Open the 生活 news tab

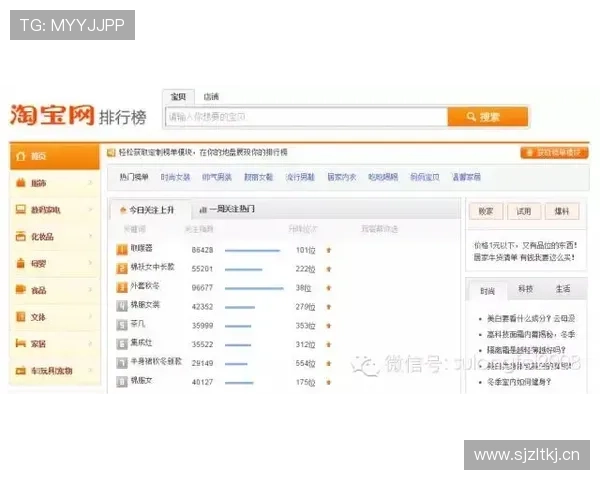click(562, 289)
